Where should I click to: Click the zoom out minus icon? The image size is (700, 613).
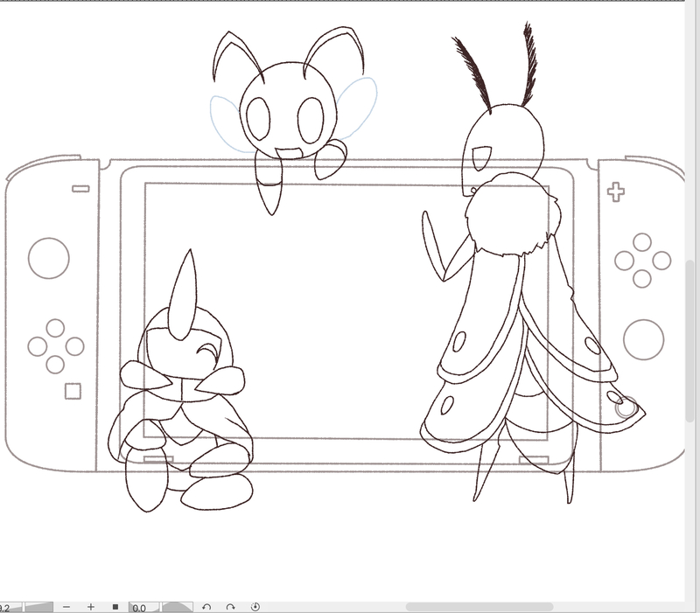66,607
